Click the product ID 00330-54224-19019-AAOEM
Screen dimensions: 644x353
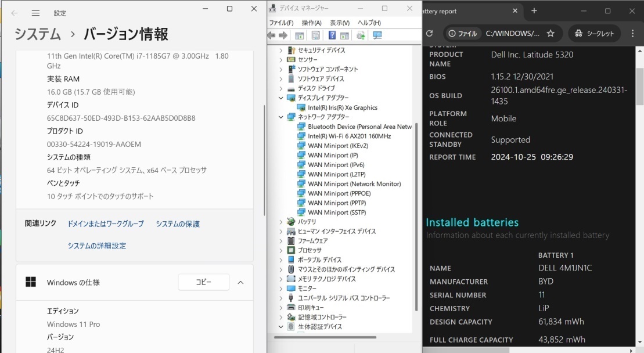pyautogui.click(x=94, y=145)
